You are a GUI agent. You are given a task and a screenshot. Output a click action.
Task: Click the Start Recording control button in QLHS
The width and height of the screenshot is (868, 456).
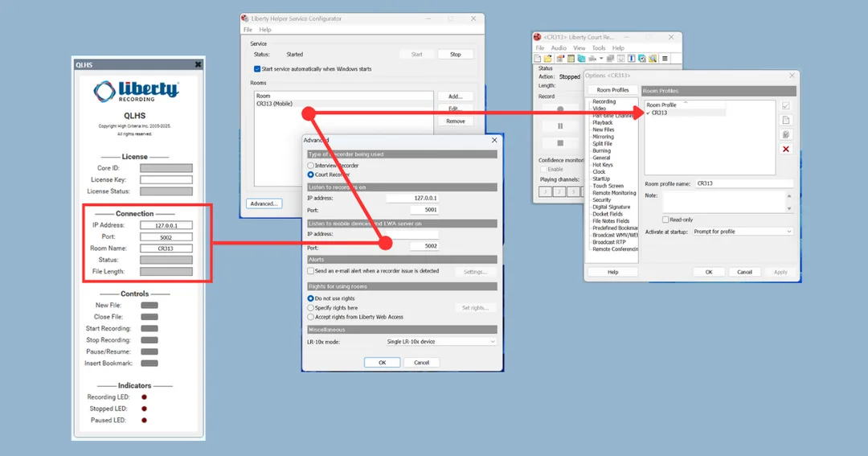click(x=149, y=329)
